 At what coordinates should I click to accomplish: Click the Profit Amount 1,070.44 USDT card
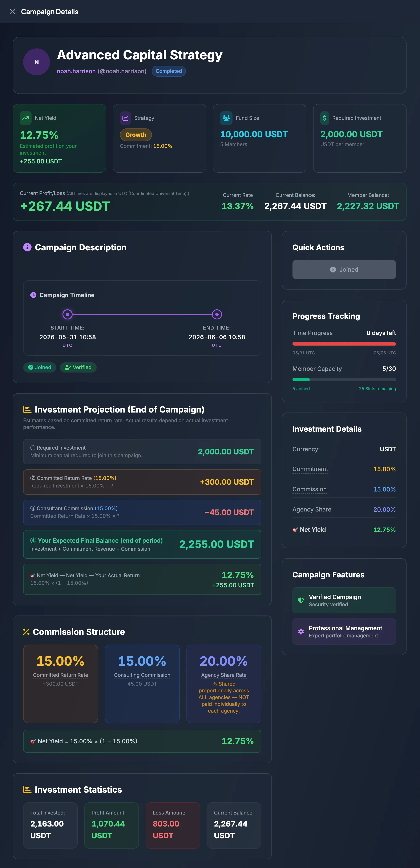tap(112, 825)
